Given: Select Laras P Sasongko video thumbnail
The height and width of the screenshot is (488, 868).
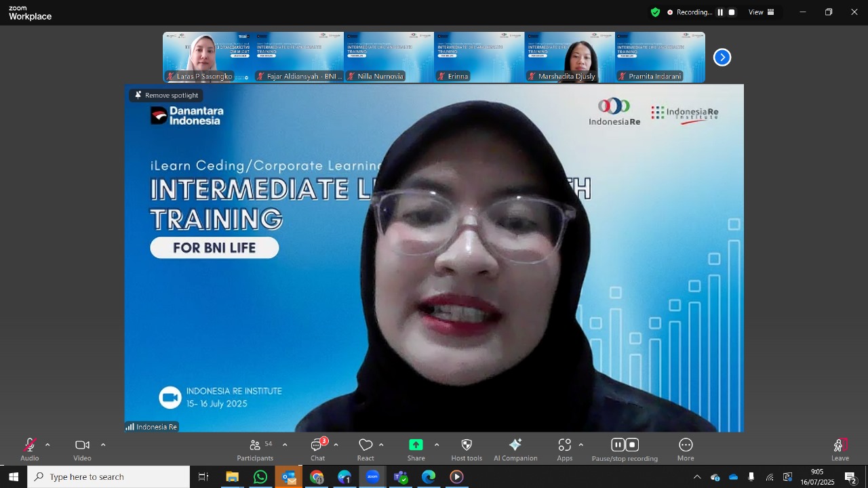Looking at the screenshot, I should [208, 57].
